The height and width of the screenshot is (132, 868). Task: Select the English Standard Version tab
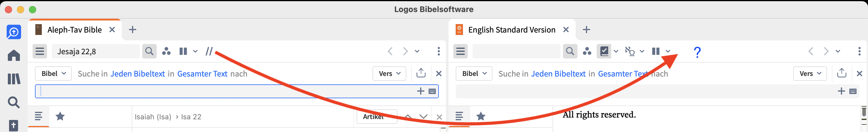click(511, 30)
